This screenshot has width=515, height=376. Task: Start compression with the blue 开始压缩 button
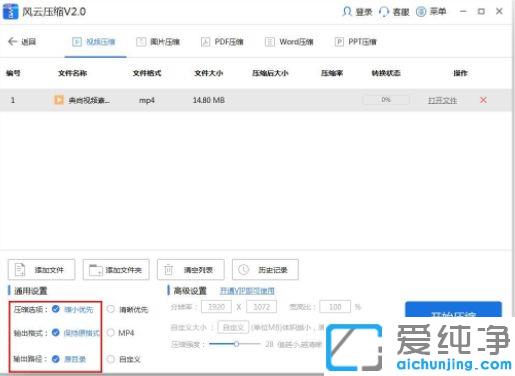click(x=453, y=310)
